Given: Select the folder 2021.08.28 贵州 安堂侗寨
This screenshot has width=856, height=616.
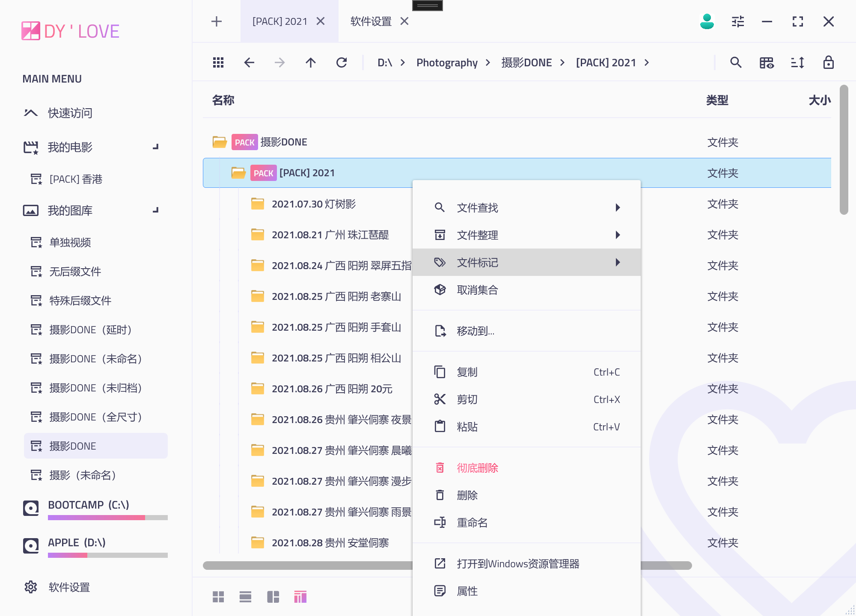Looking at the screenshot, I should tap(330, 543).
